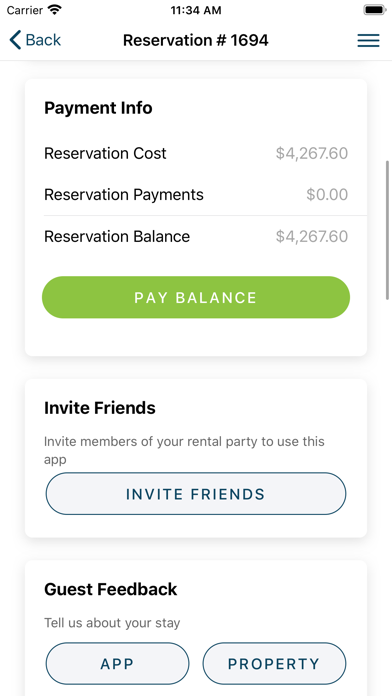Tap the battery status icon
The height and width of the screenshot is (696, 392).
pyautogui.click(x=375, y=10)
